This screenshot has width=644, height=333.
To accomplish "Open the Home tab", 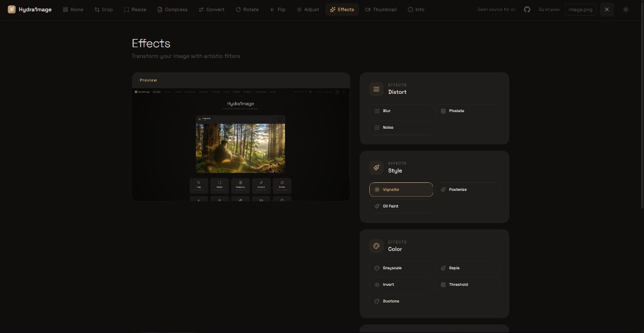I will 73,10.
